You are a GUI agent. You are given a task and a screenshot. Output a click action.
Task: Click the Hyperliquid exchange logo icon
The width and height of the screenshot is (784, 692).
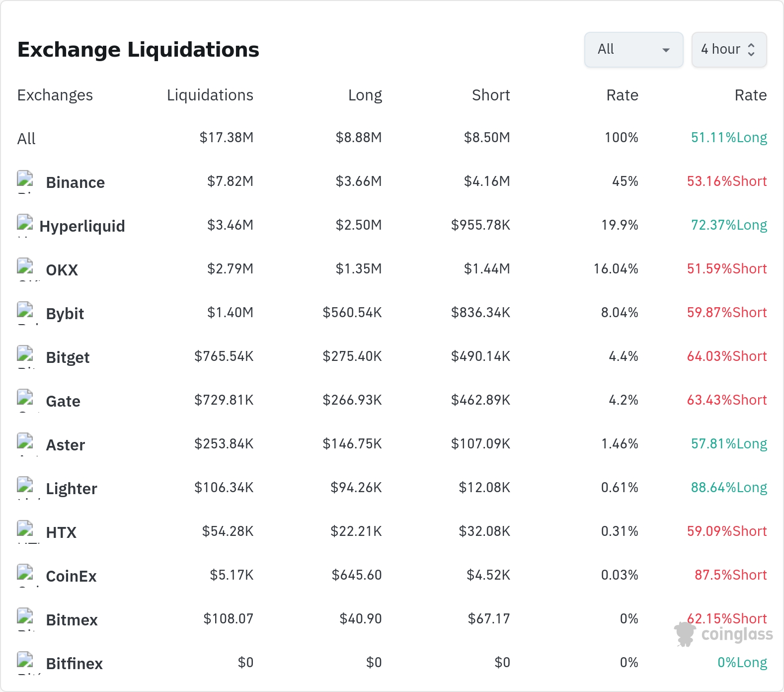point(25,225)
